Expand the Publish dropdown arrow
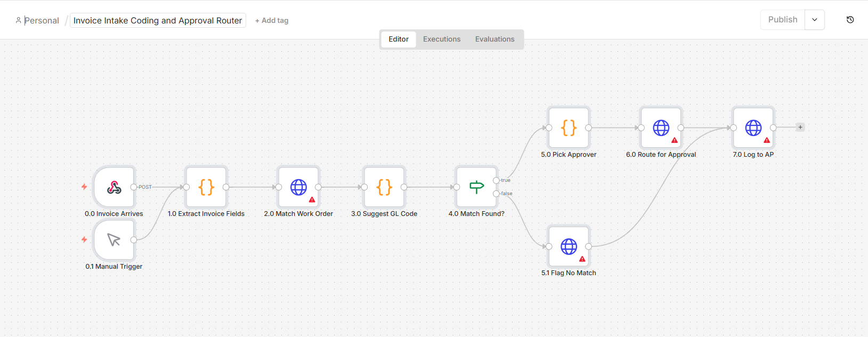Image resolution: width=868 pixels, height=337 pixels. tap(814, 20)
